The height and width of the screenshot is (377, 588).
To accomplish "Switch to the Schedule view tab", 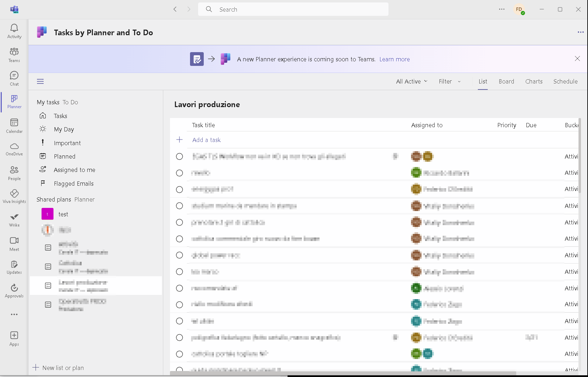I will [x=565, y=81].
